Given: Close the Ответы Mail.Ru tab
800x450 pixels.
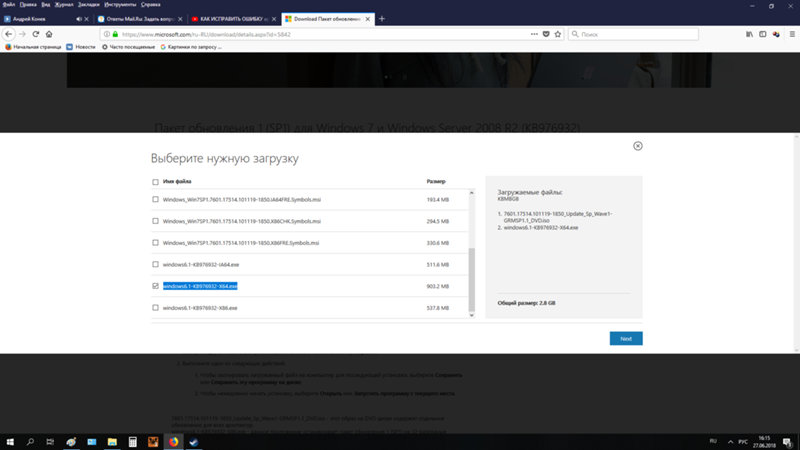Looking at the screenshot, I should click(x=180, y=19).
